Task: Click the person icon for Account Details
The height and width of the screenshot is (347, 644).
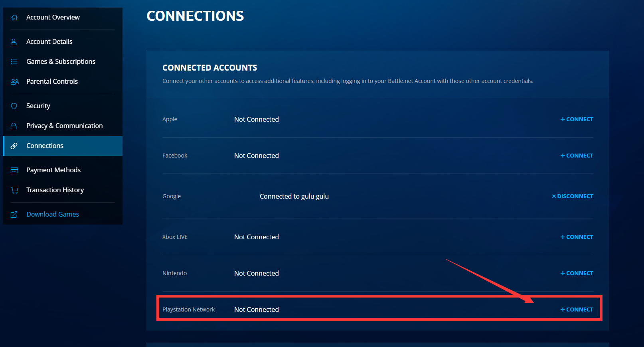Action: [x=14, y=42]
